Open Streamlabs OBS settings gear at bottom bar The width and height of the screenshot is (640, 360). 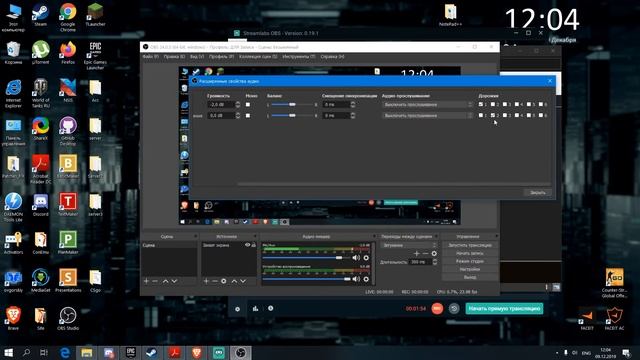238,309
